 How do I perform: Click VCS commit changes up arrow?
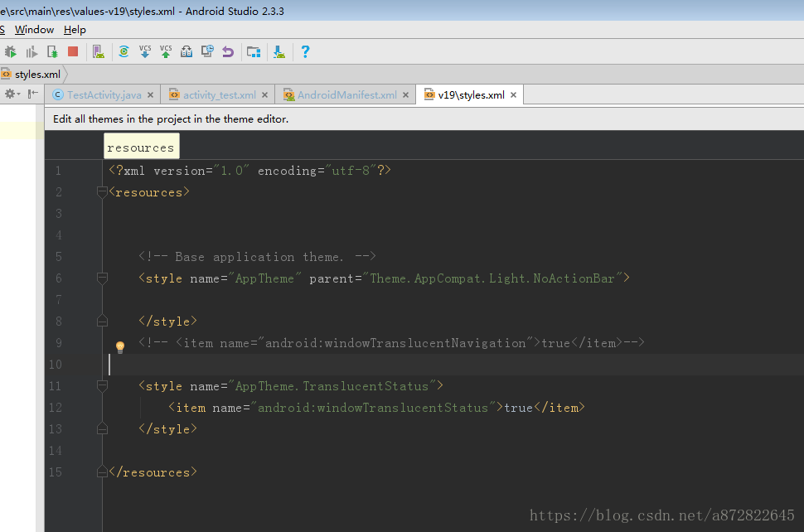166,51
